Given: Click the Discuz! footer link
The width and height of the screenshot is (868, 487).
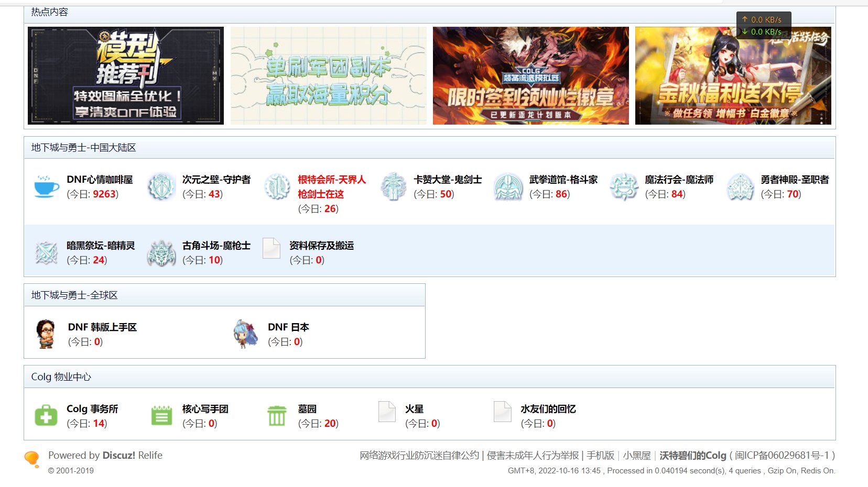Looking at the screenshot, I should click(119, 456).
